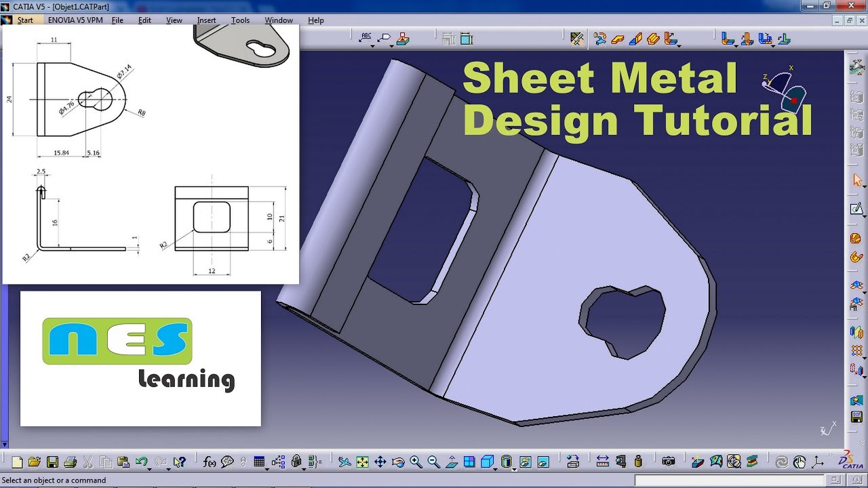Click the Knowledge Inspector lock icon
The width and height of the screenshot is (868, 488).
click(x=296, y=462)
